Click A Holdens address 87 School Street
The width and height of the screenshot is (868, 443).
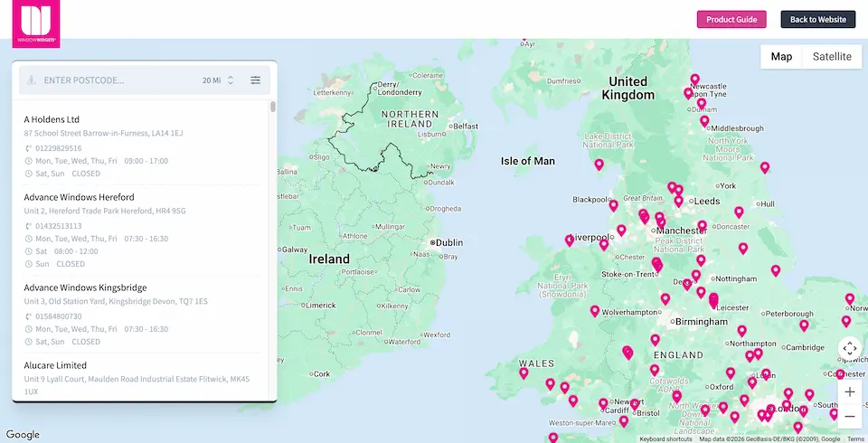point(103,134)
